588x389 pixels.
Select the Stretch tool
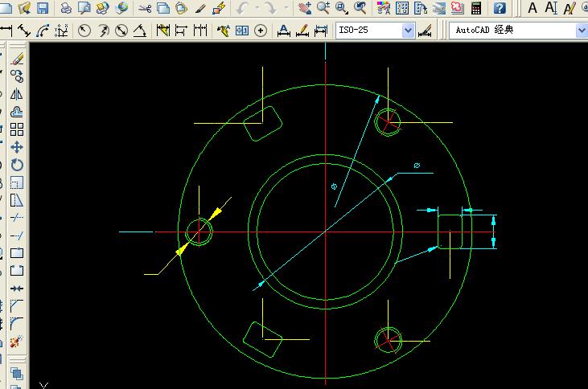click(x=17, y=200)
